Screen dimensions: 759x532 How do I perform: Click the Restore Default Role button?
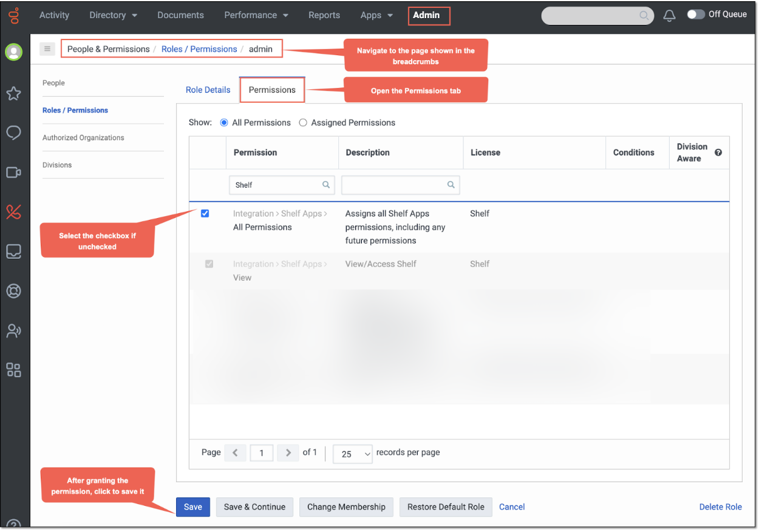[446, 507]
